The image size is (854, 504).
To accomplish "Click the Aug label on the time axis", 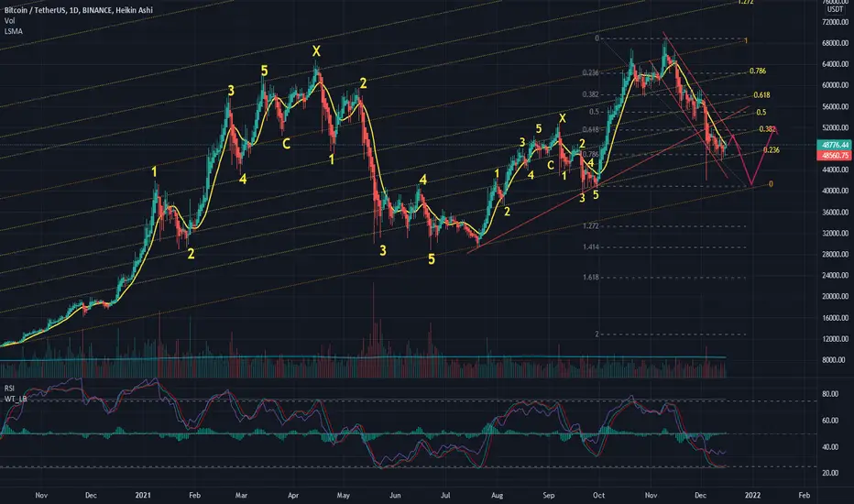I will [497, 495].
